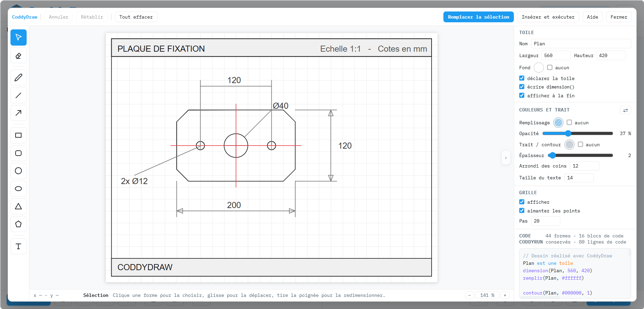Select the pentagon polygon tool
The height and width of the screenshot is (309, 644).
pos(19,224)
